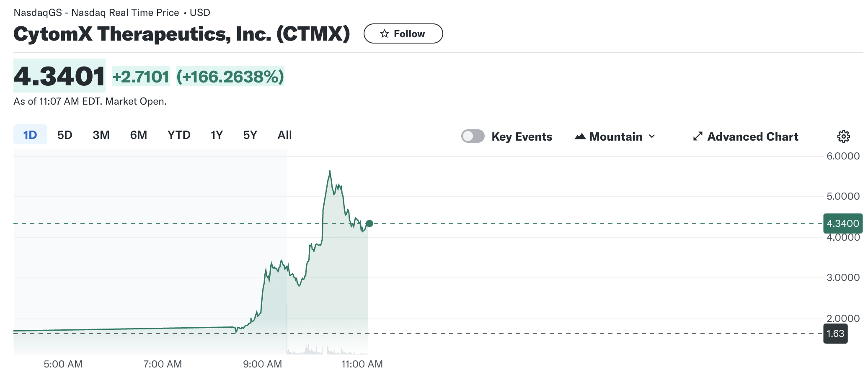Click the 1.63 previous close marker
This screenshot has width=868, height=375.
click(x=835, y=334)
